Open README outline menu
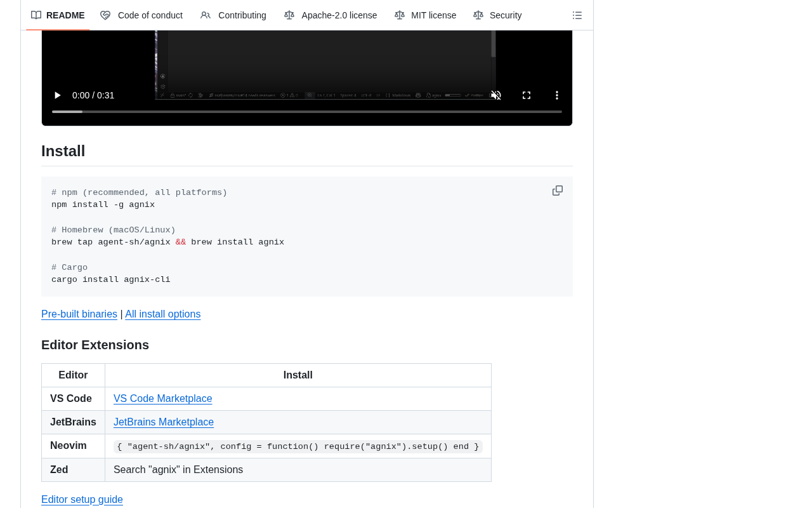Image resolution: width=812 pixels, height=508 pixels. click(577, 15)
